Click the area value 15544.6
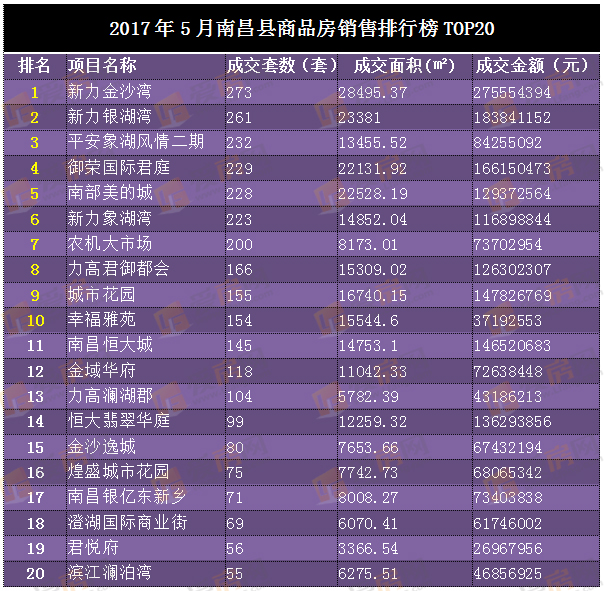 (x=368, y=321)
